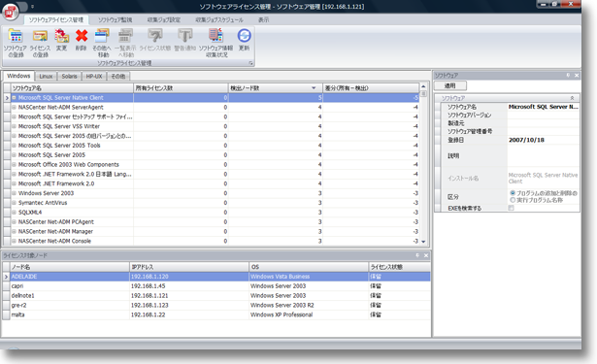Screen dimensions: 597x364
Task: Select the Solaris OS tab
Action: pos(69,76)
